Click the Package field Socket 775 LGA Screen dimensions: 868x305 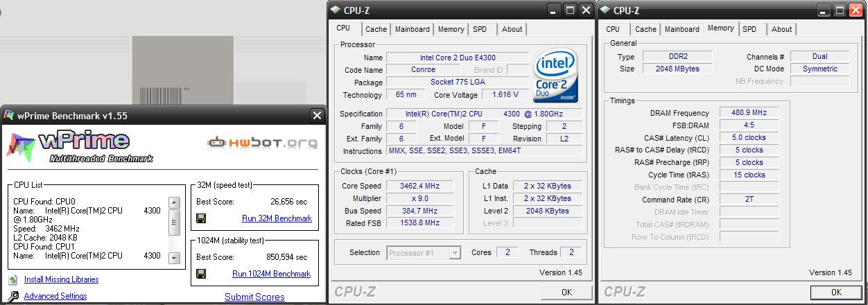pyautogui.click(x=458, y=82)
